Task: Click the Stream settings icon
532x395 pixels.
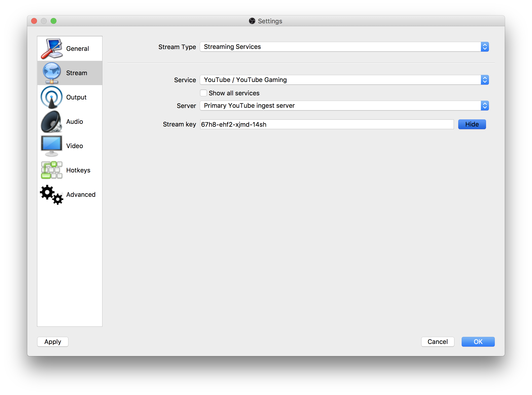Action: tap(51, 73)
